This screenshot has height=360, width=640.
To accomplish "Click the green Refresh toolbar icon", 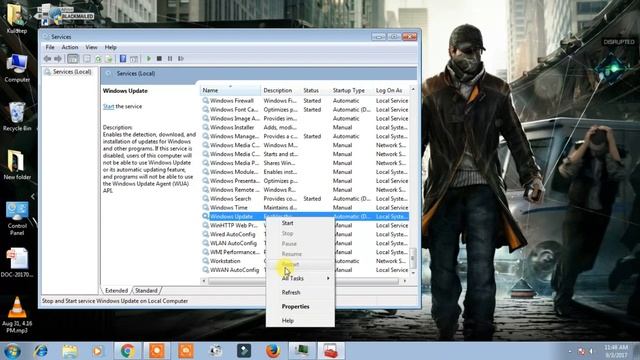I will coord(98,59).
